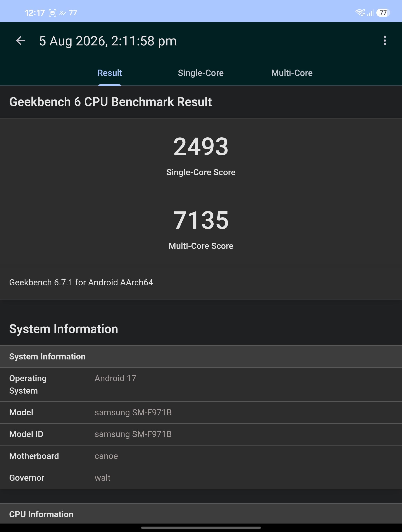Tap samsung SM-F971B in Model row

click(x=133, y=412)
